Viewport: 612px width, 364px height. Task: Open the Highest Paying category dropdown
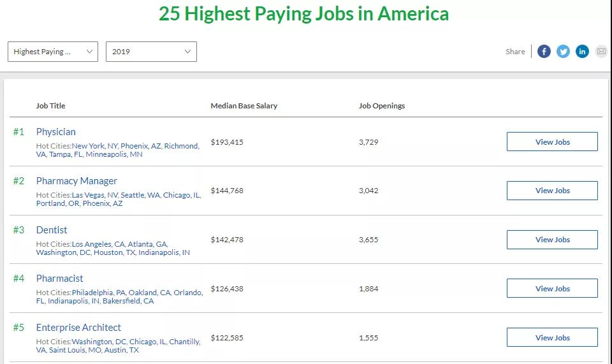point(53,52)
